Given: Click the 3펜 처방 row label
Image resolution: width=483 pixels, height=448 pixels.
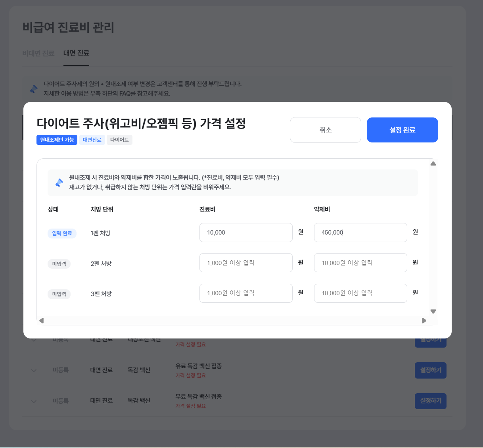Looking at the screenshot, I should pos(101,294).
